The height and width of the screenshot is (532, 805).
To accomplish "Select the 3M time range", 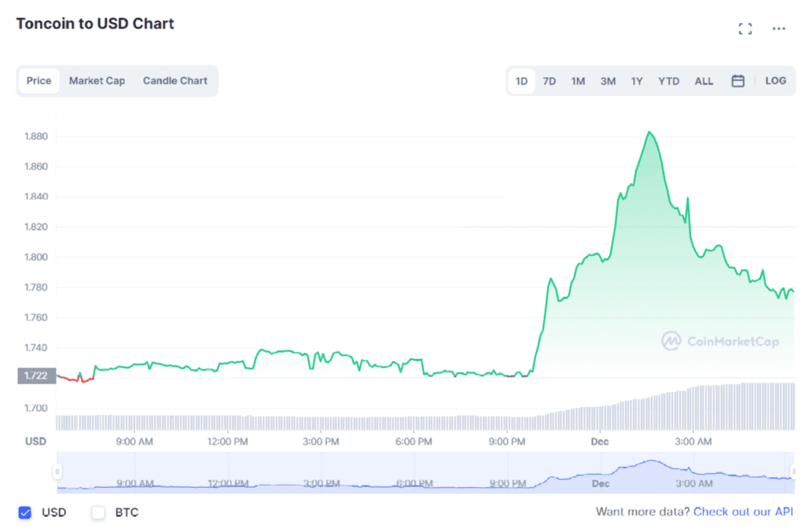I will 608,81.
